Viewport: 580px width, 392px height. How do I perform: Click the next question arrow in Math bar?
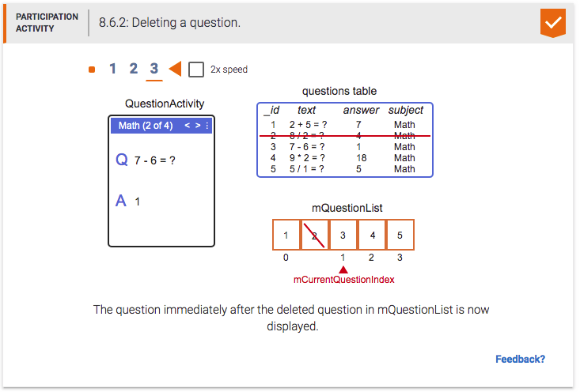coord(199,126)
